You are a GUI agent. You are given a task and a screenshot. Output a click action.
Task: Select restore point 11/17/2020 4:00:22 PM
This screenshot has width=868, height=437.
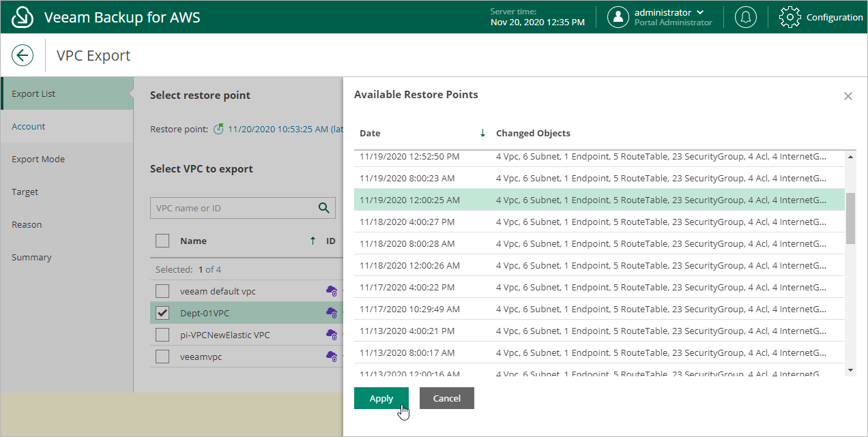tap(600, 287)
